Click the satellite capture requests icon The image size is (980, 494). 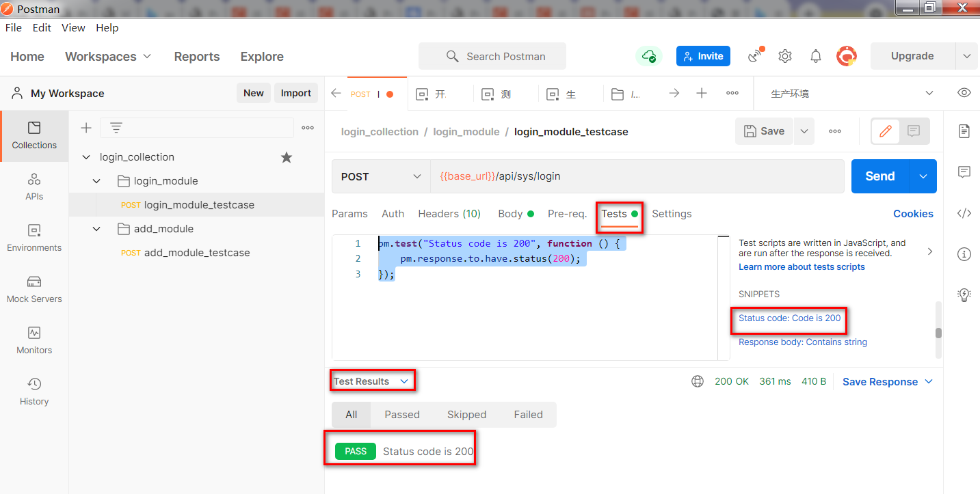[x=755, y=56]
